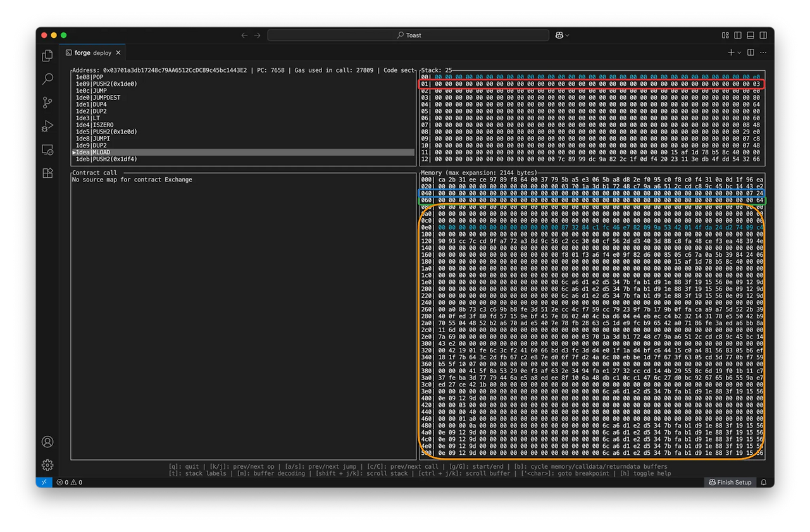Toggle the primary side bar layout button
This screenshot has width=810, height=532.
(737, 35)
